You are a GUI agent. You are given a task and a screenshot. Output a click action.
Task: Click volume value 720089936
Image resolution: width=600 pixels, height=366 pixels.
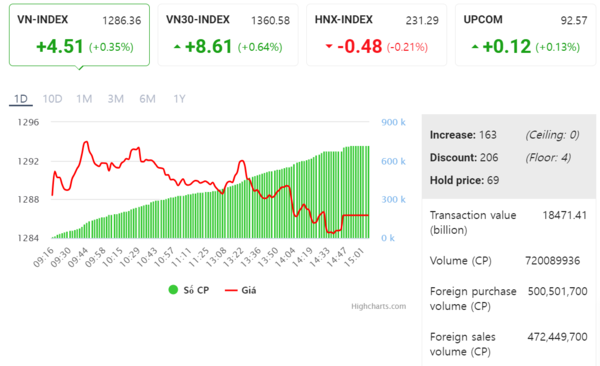tap(553, 261)
